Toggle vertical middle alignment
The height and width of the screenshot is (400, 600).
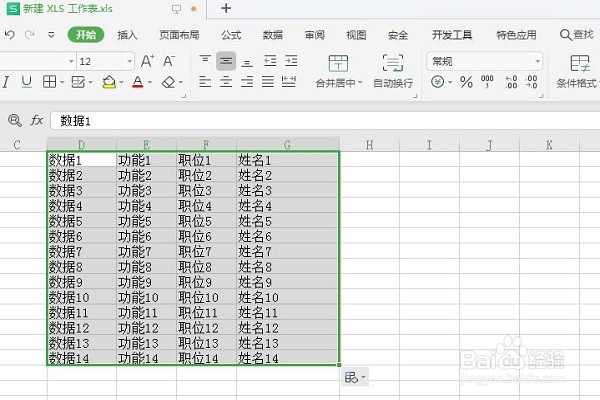click(x=226, y=61)
